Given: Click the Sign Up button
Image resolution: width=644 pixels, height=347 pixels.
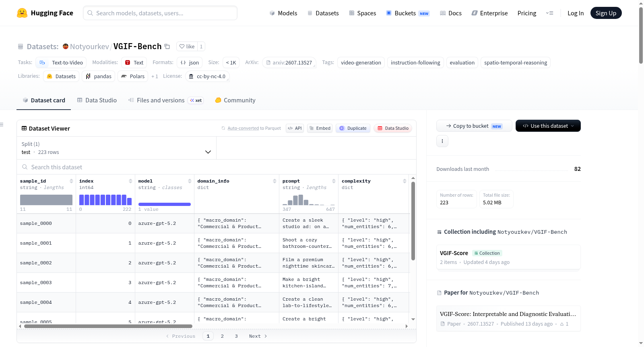Looking at the screenshot, I should click(x=606, y=13).
